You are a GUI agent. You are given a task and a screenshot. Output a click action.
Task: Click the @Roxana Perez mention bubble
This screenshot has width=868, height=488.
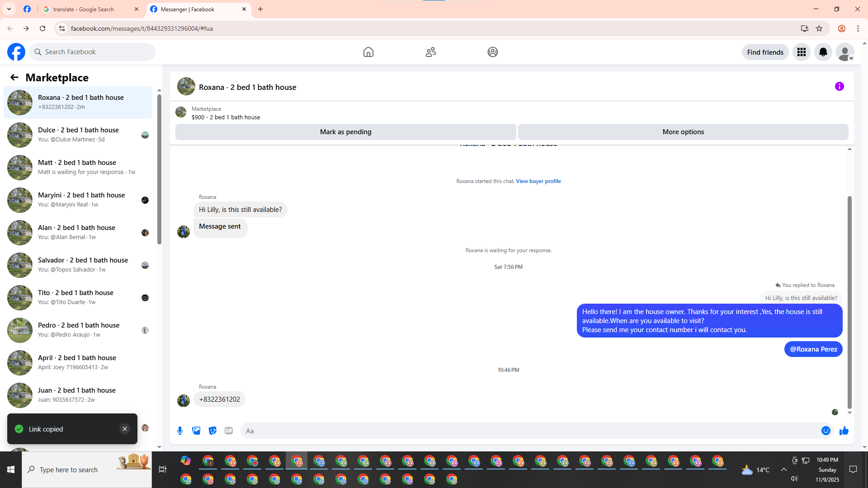(813, 349)
